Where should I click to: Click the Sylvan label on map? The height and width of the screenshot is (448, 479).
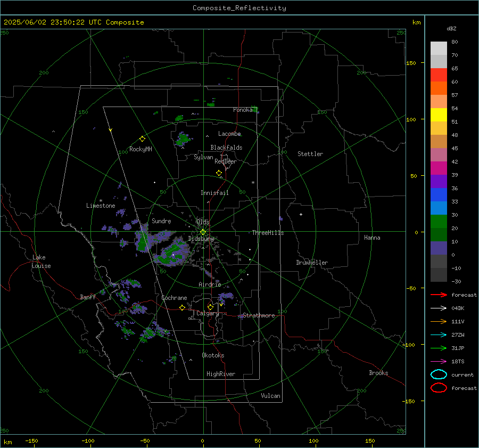point(203,157)
